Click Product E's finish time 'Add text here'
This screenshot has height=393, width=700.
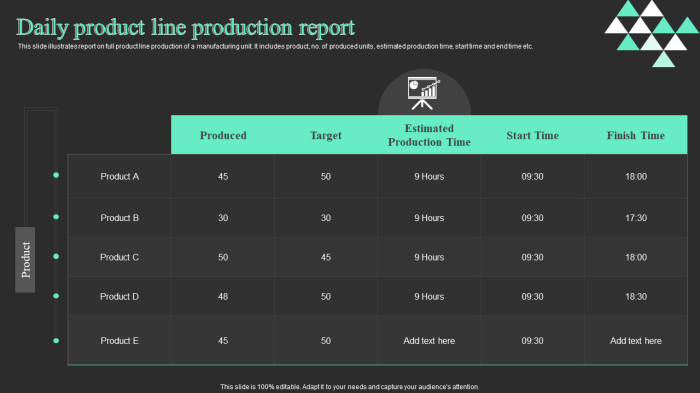point(636,341)
